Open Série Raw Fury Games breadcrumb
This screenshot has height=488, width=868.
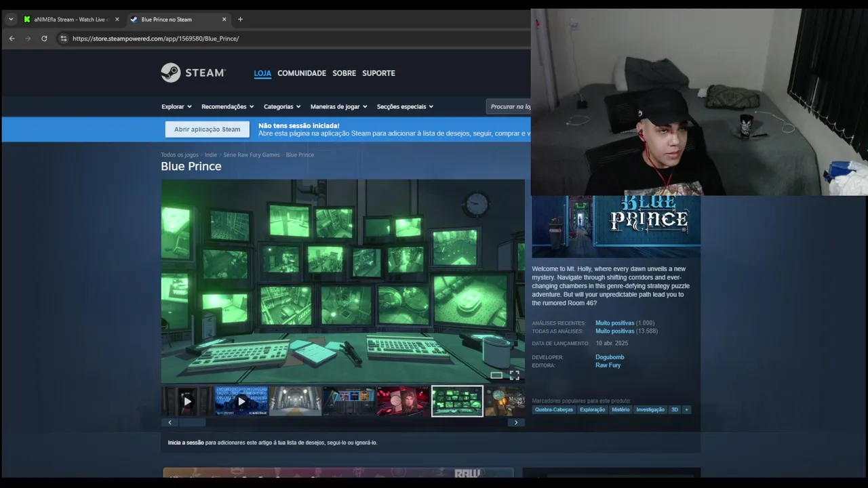pyautogui.click(x=251, y=155)
